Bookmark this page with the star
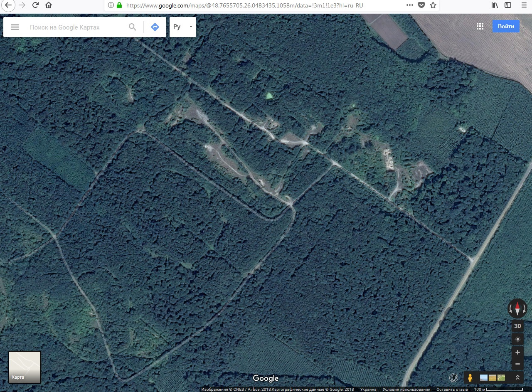The width and height of the screenshot is (532, 392). [433, 5]
